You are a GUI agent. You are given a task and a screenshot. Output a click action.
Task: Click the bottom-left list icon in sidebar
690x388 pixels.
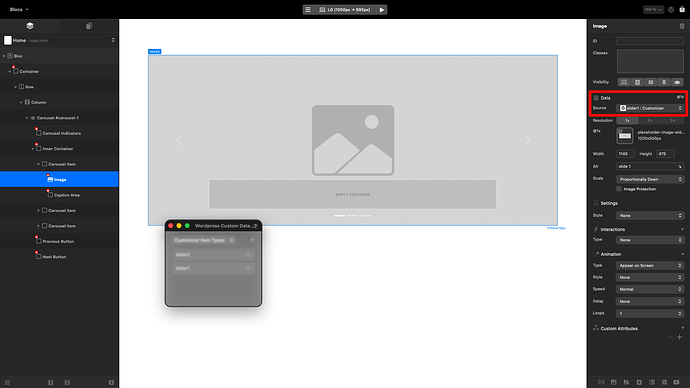coord(7,383)
